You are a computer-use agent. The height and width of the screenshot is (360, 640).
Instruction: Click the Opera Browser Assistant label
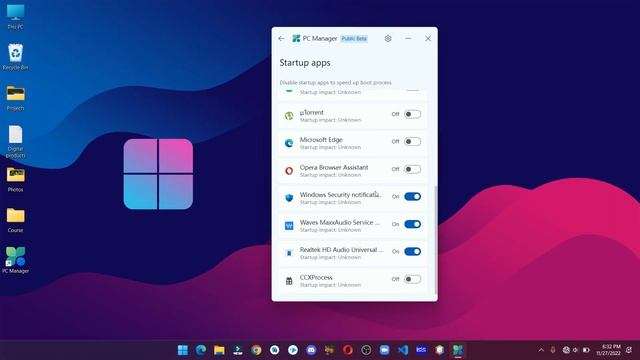[334, 167]
